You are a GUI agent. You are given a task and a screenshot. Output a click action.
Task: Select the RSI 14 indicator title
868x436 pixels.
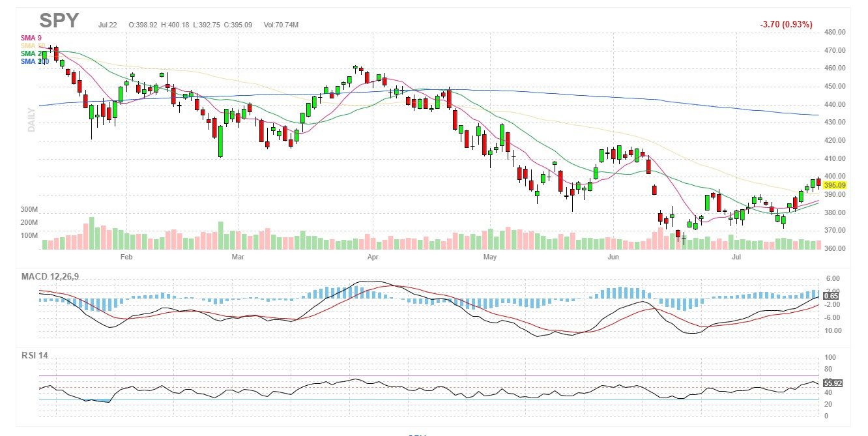tap(35, 355)
